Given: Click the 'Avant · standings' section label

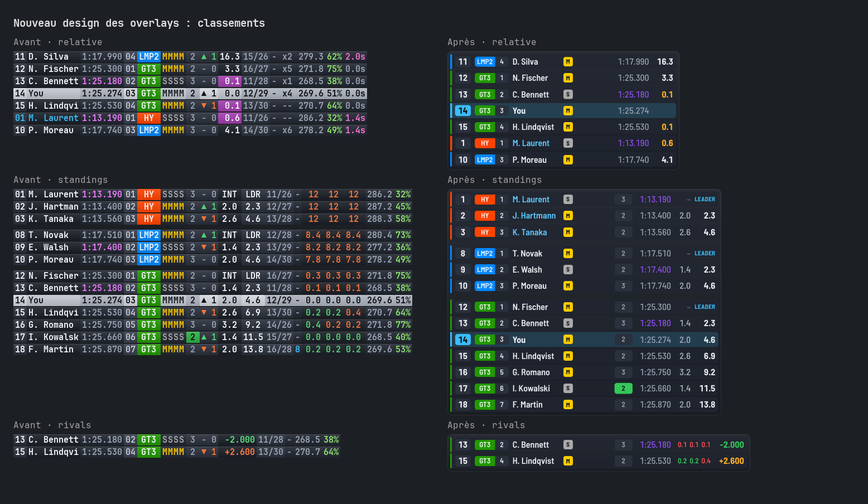Looking at the screenshot, I should tap(61, 180).
